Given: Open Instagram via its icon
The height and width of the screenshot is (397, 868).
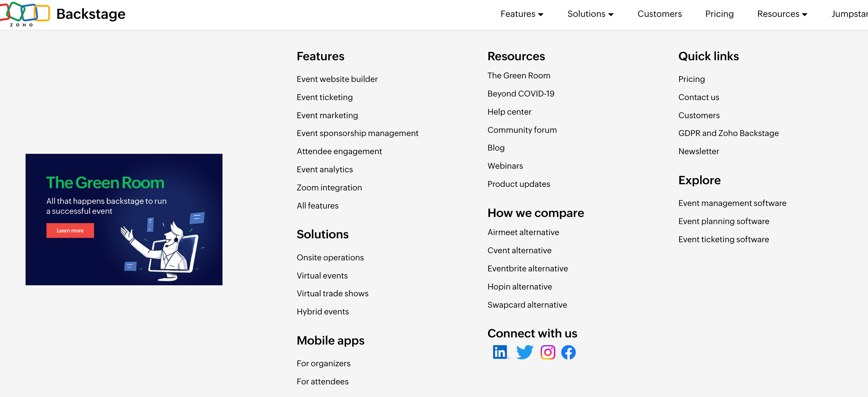Looking at the screenshot, I should 548,352.
